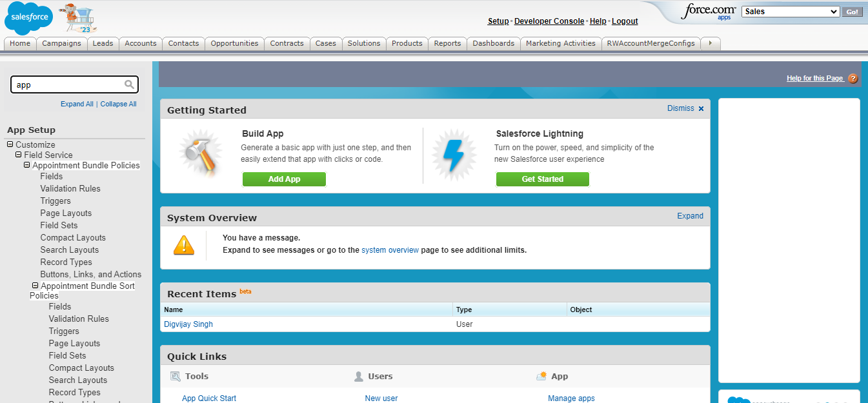Collapse the Field Service tree node
868x403 pixels.
[19, 155]
